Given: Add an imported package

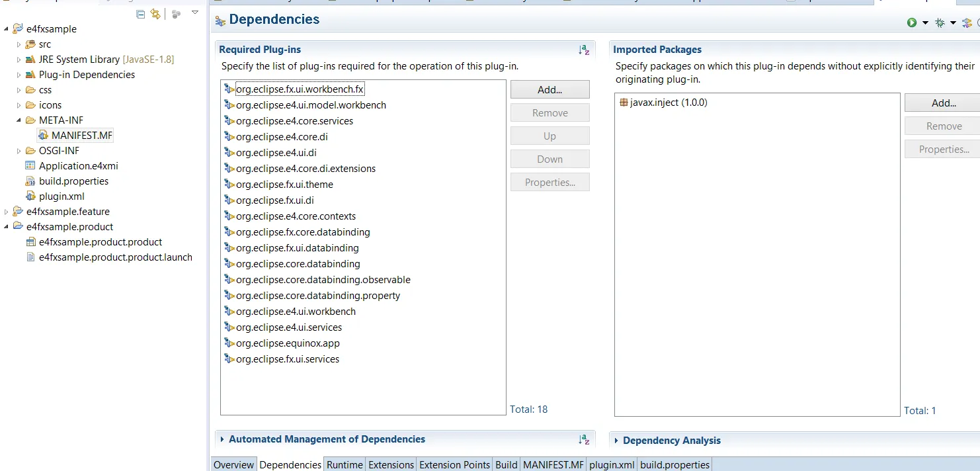Looking at the screenshot, I should point(942,103).
